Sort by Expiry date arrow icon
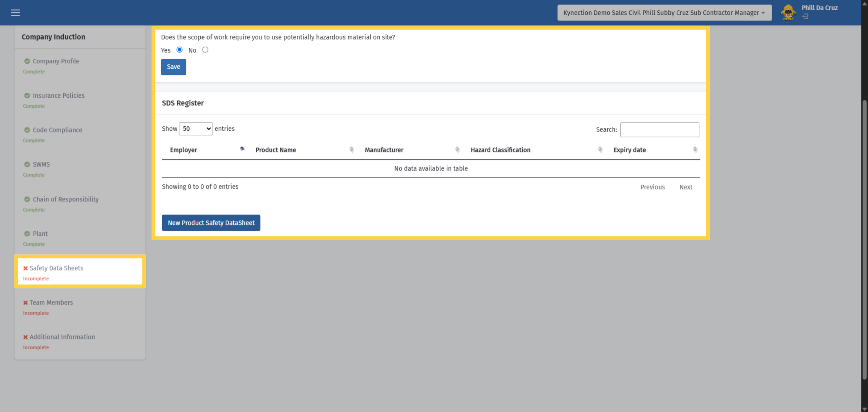 tap(695, 150)
